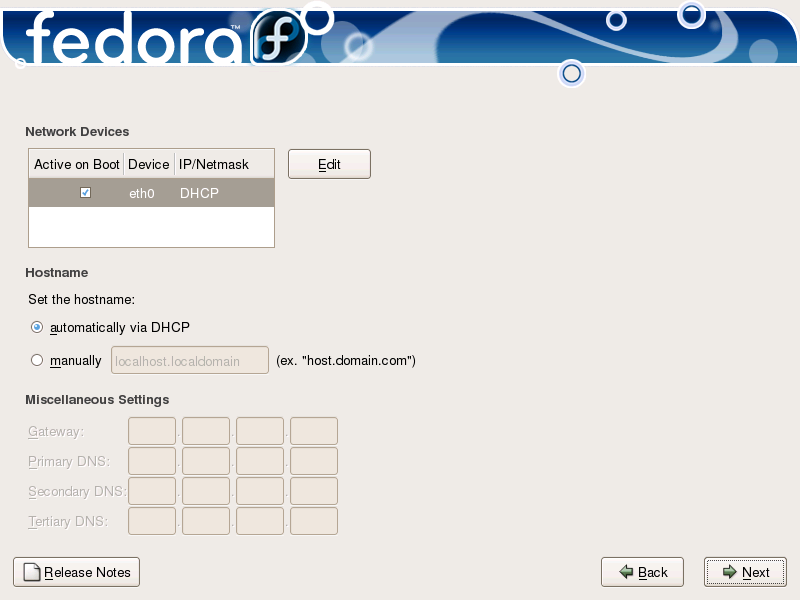This screenshot has height=600, width=800.
Task: Click the third octet box of Primary DNS
Action: 260,461
